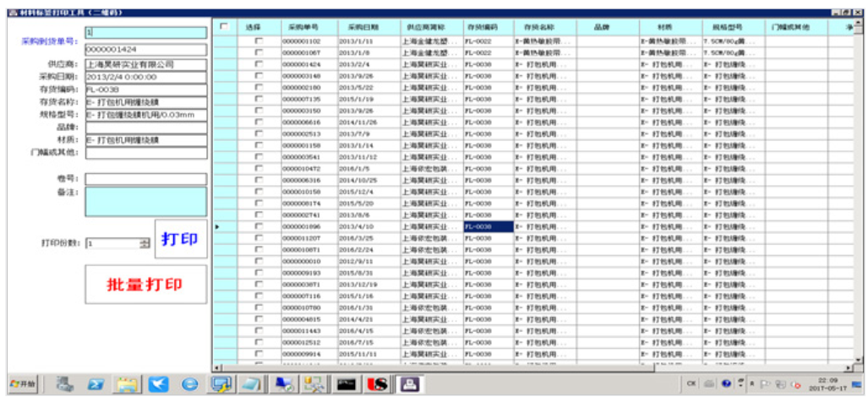Tick checkbox for purchase order 0000010472

pos(259,169)
